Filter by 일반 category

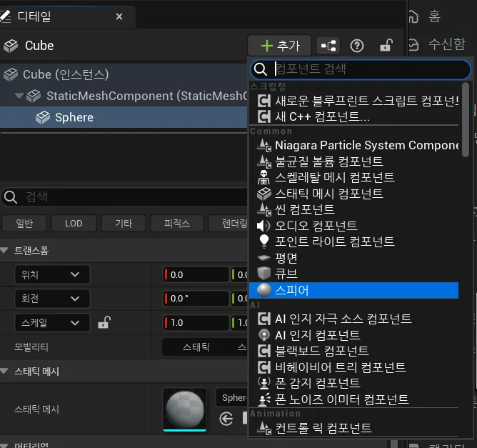point(24,224)
